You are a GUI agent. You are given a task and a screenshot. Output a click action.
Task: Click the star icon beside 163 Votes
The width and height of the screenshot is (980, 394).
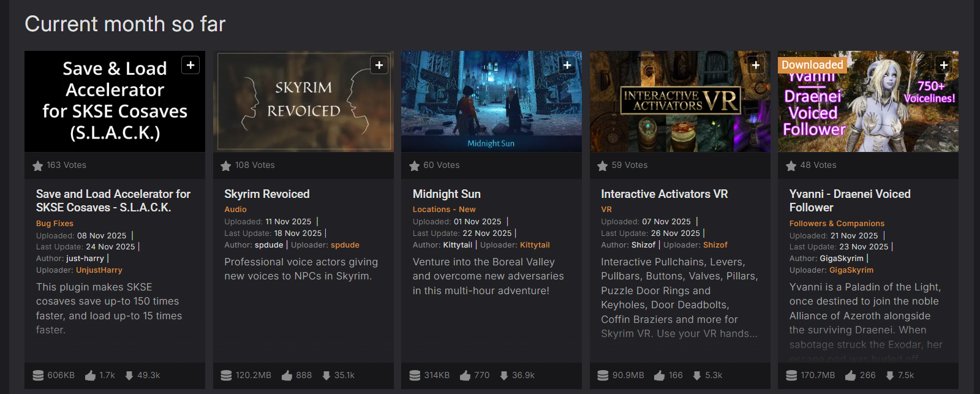tap(37, 165)
